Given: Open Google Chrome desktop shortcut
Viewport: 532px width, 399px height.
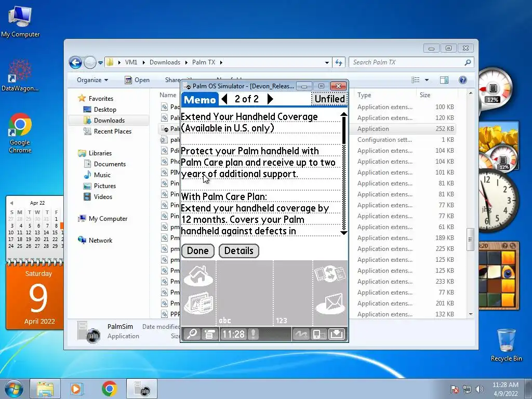Looking at the screenshot, I should click(x=20, y=133).
